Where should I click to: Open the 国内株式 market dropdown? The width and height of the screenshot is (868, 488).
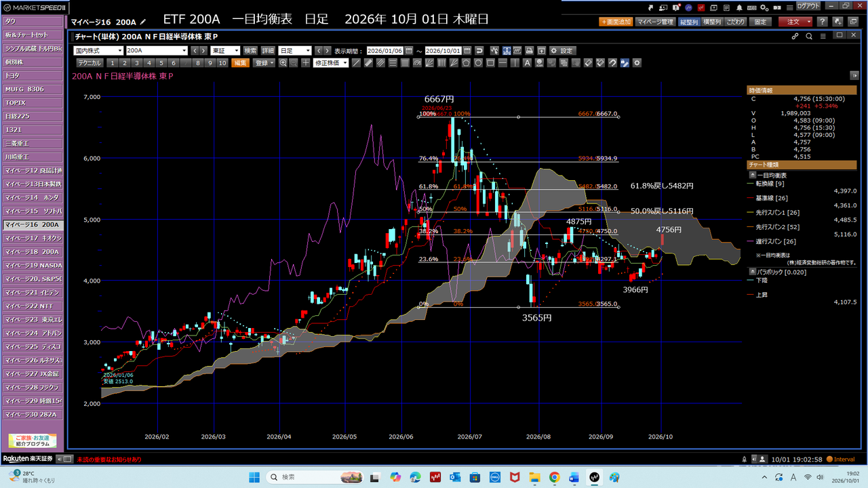tap(98, 51)
